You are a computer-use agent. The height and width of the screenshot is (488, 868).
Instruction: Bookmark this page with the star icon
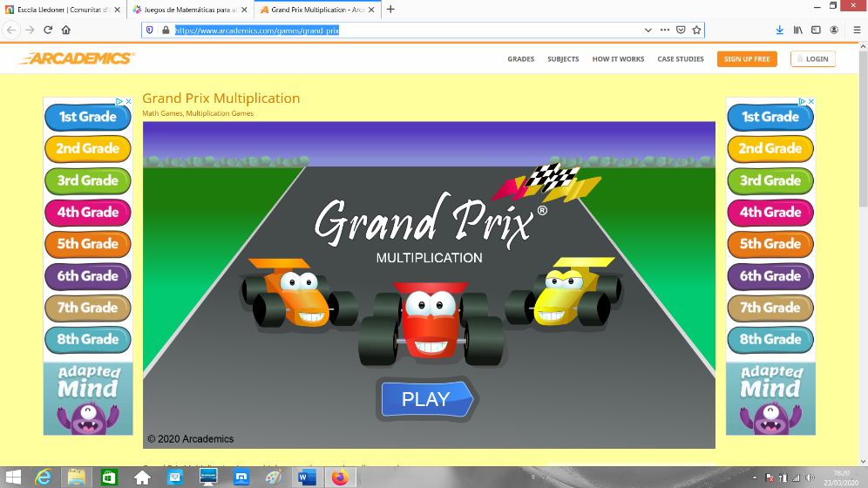pyautogui.click(x=696, y=30)
